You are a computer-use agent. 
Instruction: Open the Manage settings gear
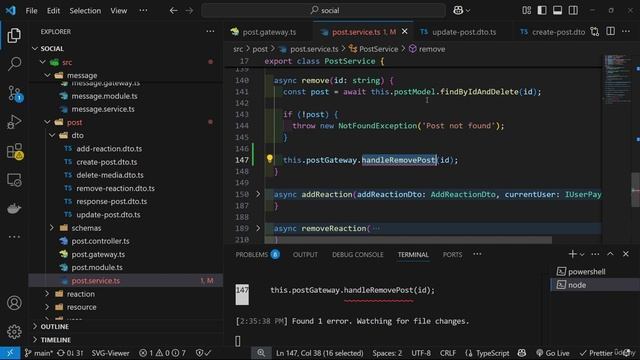click(14, 331)
